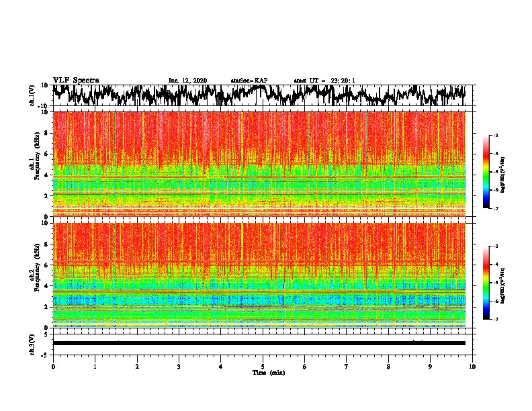The image size is (532, 411).
Task: Click the "8" kHz tick on ch.1 frequency axis
Action: 47,133
